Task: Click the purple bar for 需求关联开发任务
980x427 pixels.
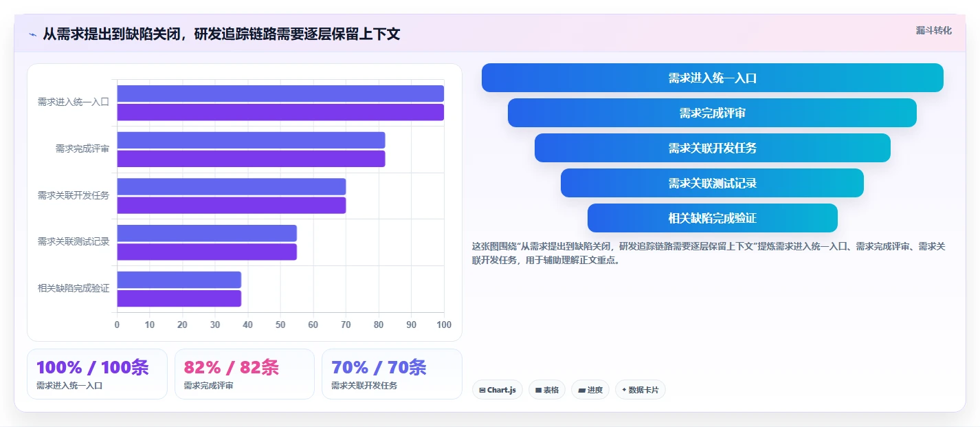Action: pos(232,205)
